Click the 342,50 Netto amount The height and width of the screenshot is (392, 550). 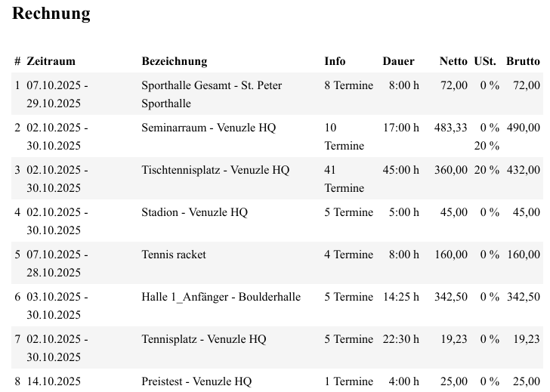(x=451, y=297)
